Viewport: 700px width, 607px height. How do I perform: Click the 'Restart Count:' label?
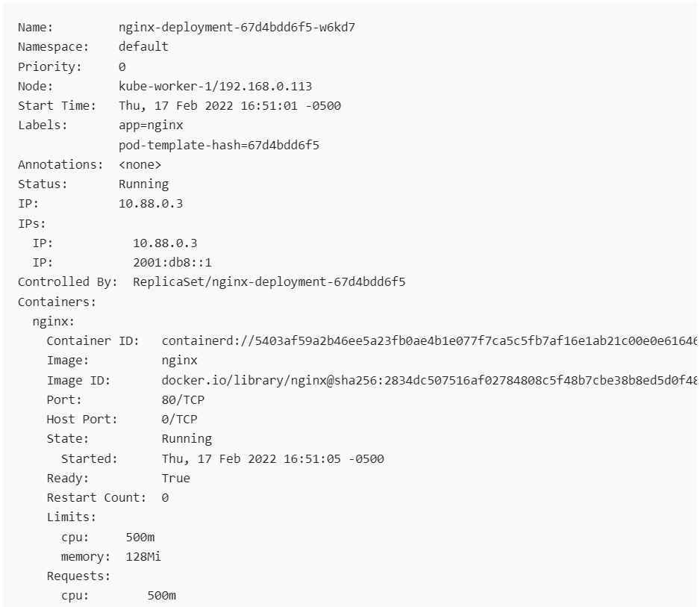(x=96, y=497)
